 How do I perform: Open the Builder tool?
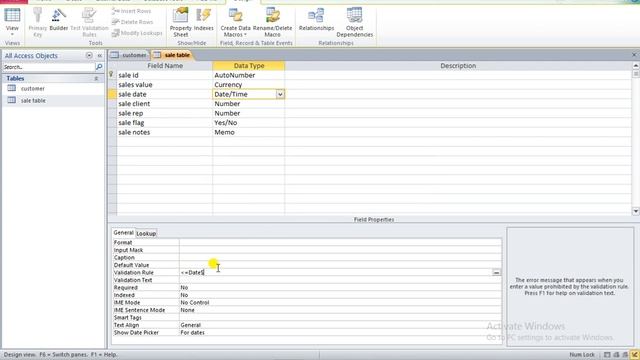tap(59, 20)
